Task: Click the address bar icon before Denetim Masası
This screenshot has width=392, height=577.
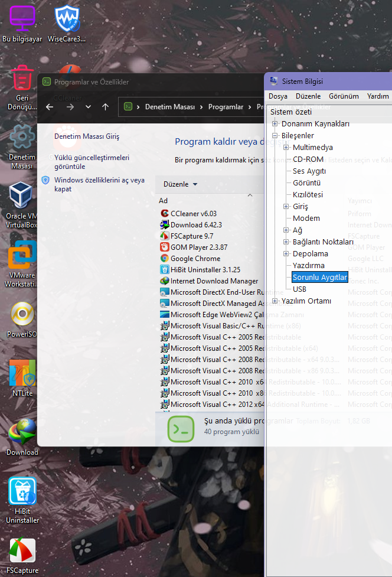Action: [128, 107]
